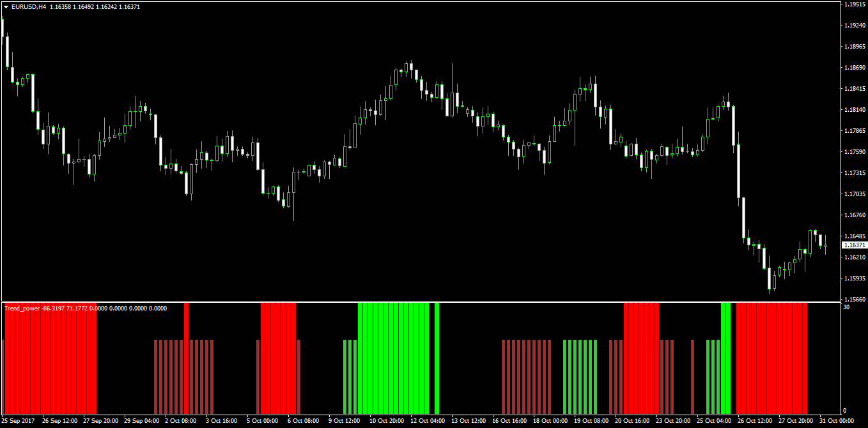868x428 pixels.
Task: Click the time label 26 Sep 12:00
Action: (59, 422)
